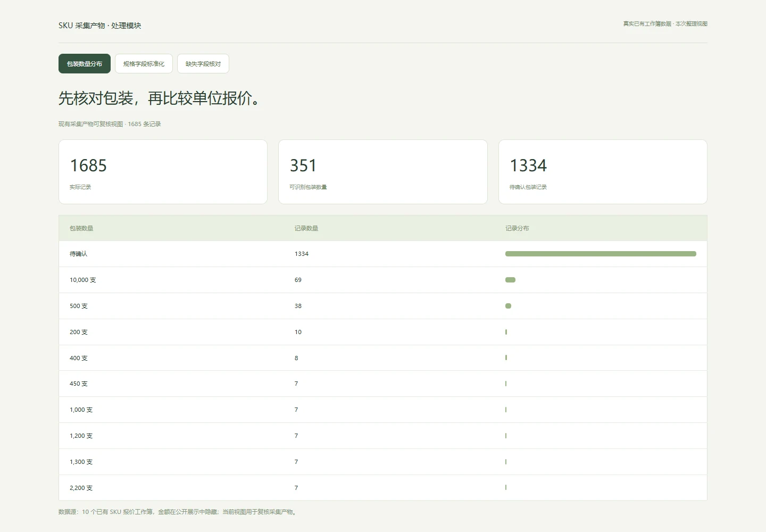Open the 待确认包装记录 summary card
This screenshot has width=766, height=532.
coord(603,172)
